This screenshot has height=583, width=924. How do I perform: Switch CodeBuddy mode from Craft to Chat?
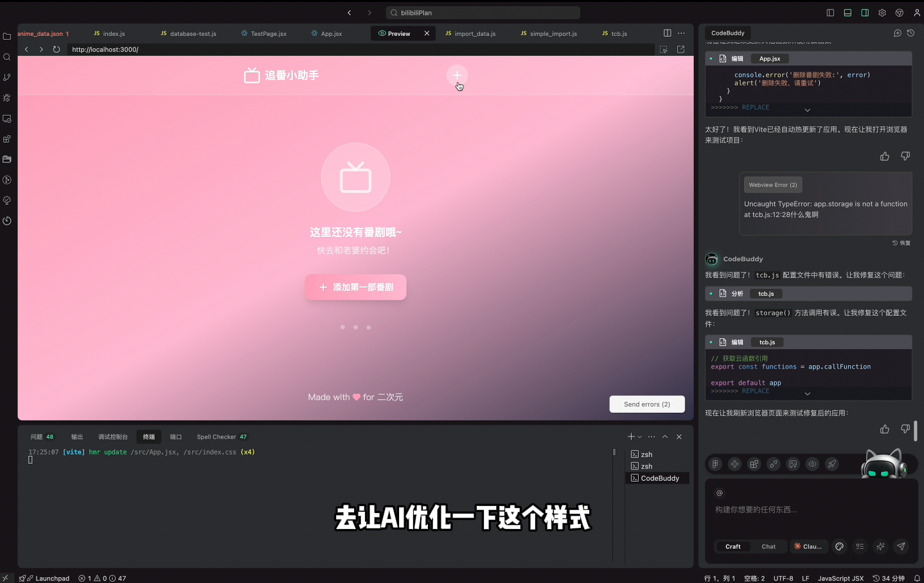(769, 546)
